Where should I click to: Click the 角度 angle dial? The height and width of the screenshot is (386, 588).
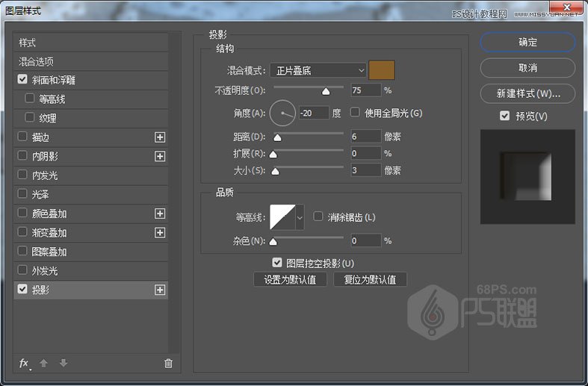coord(282,113)
